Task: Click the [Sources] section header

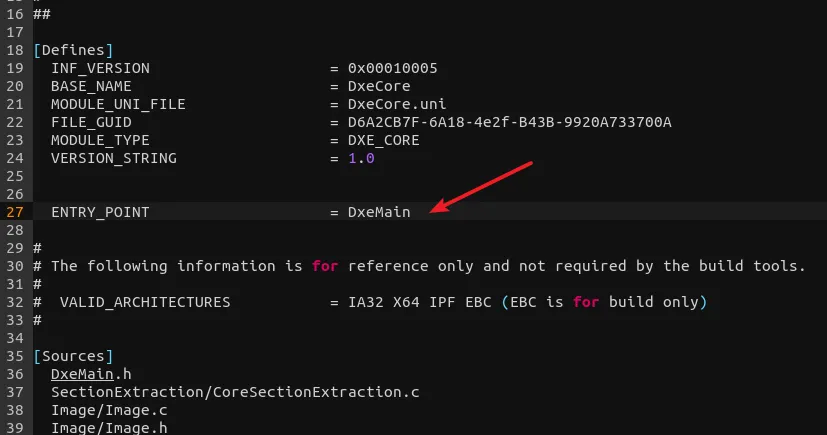Action: pyautogui.click(x=73, y=356)
